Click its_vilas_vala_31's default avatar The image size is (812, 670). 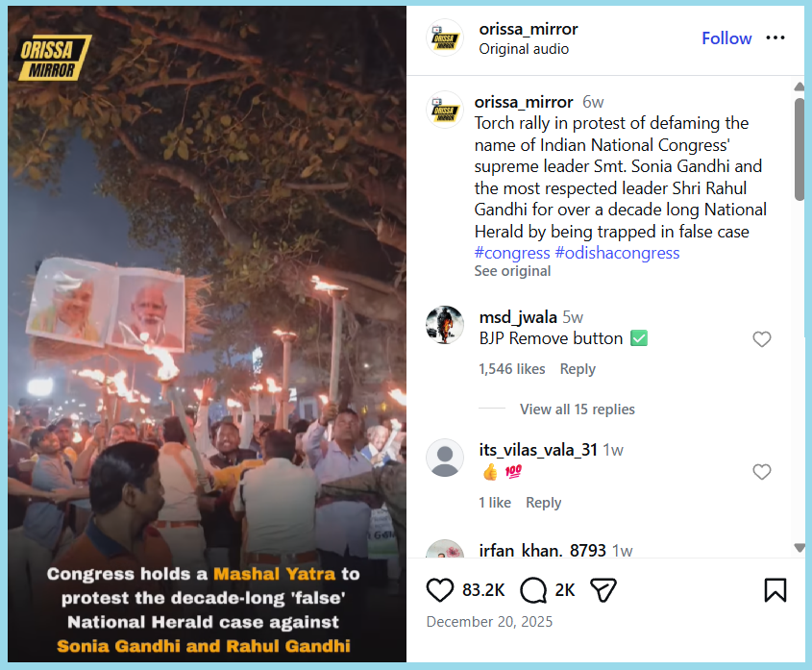pyautogui.click(x=445, y=458)
